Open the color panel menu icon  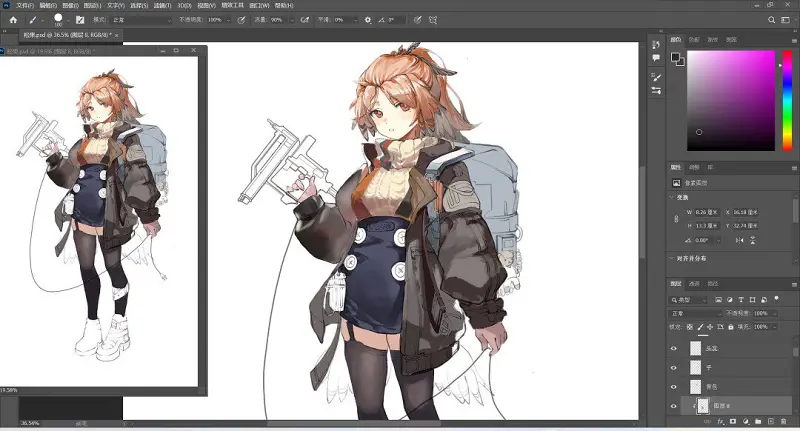[794, 40]
